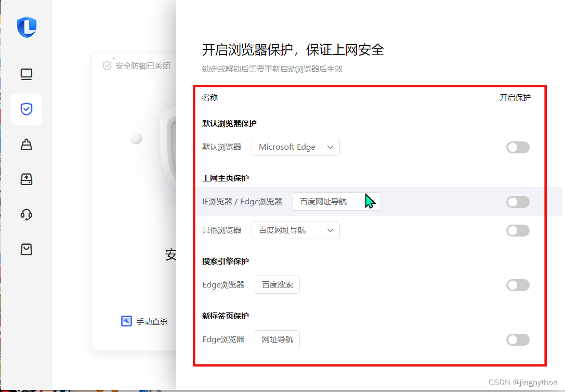
Task: Open the Microsoft Edge default browser dropdown
Action: click(x=295, y=147)
